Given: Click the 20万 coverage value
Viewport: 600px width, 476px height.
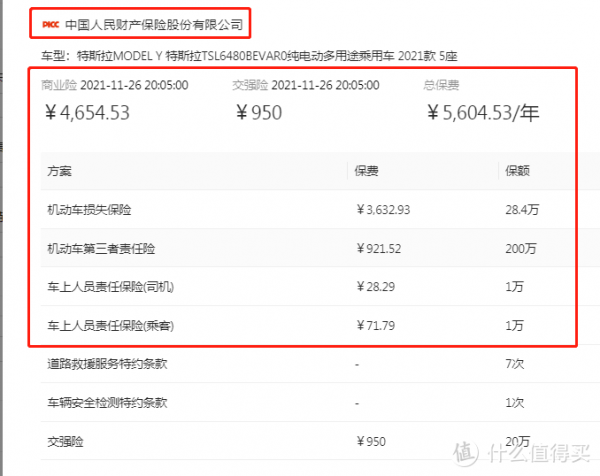Looking at the screenshot, I should click(x=517, y=442).
